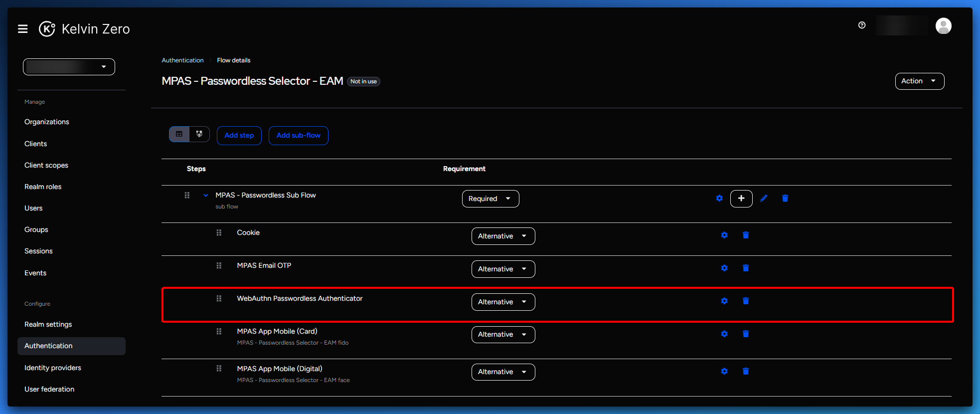Viewport: 980px width, 414px height.
Task: Click the Kelvin Zero logo
Action: click(84, 29)
